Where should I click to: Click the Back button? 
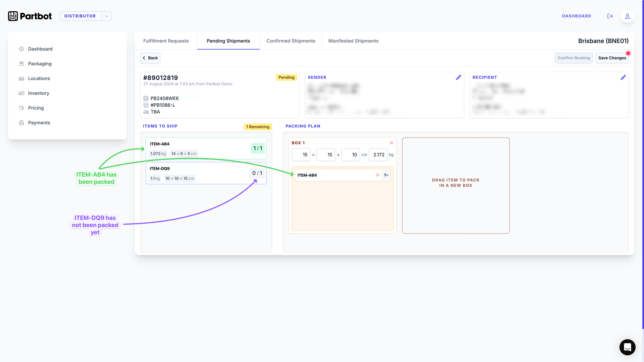[x=150, y=58]
